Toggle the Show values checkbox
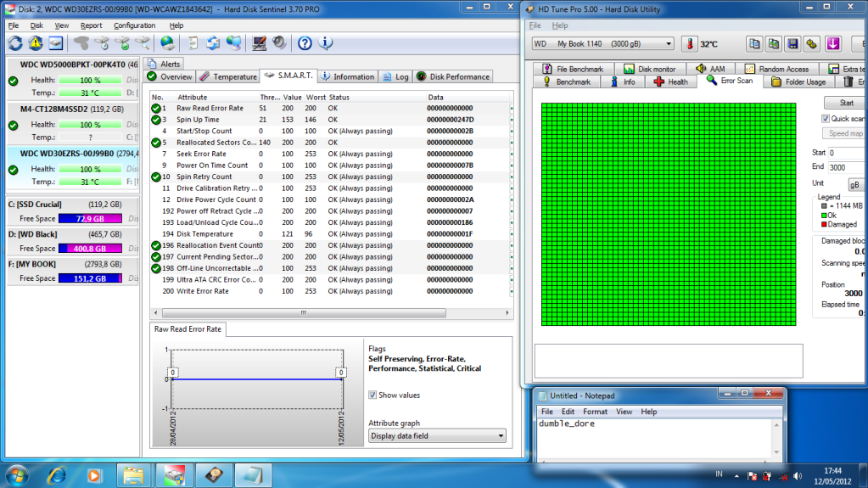 click(x=372, y=395)
